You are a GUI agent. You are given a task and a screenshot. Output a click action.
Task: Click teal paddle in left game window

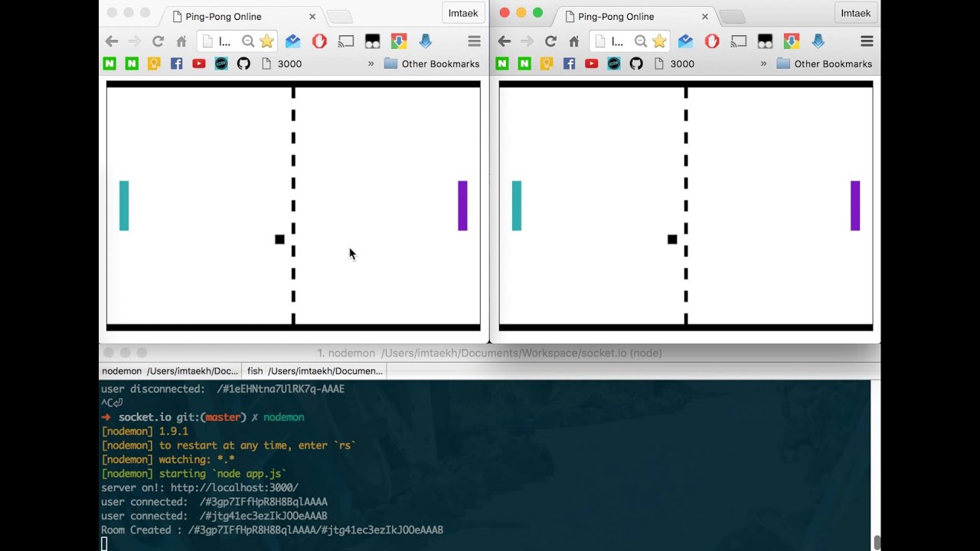124,206
